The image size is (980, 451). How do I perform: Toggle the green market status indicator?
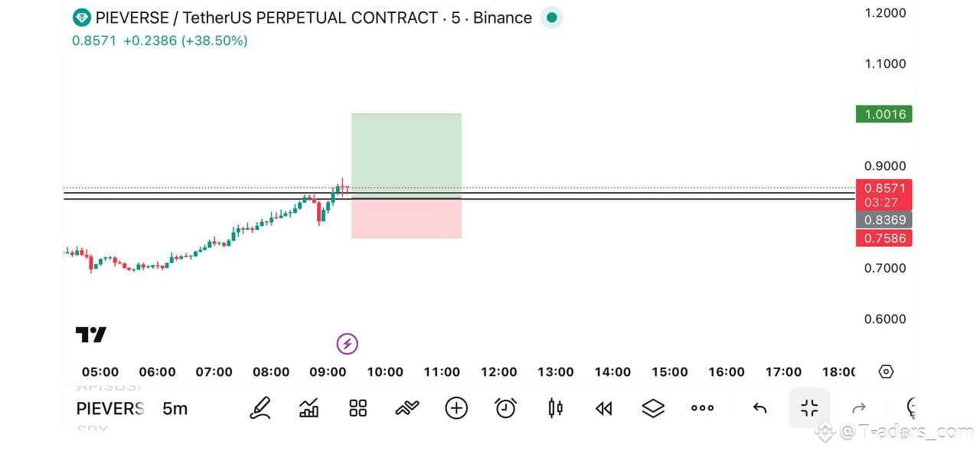[551, 18]
